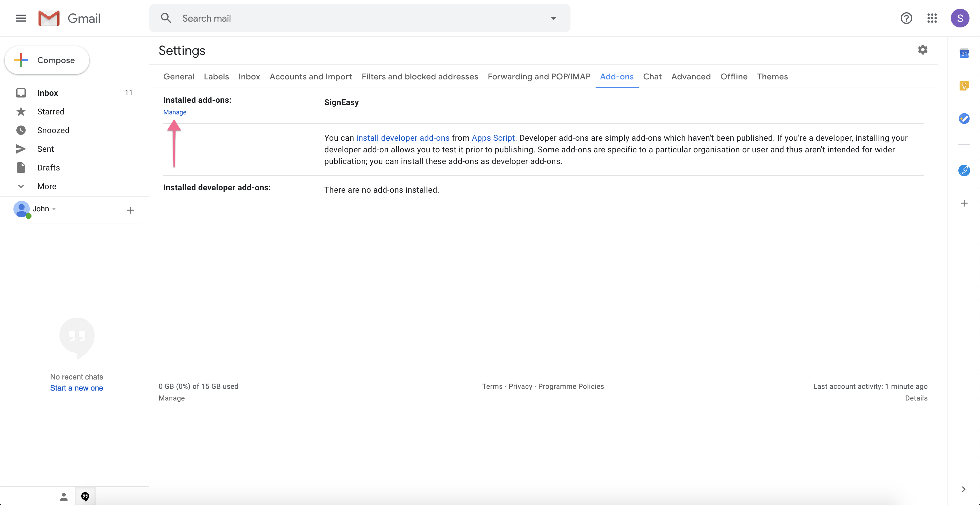Open the Terms link
Image resolution: width=980 pixels, height=505 pixels.
click(492, 386)
